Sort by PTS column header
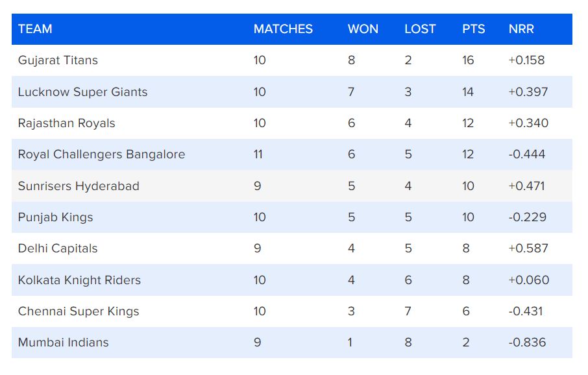 tap(472, 29)
